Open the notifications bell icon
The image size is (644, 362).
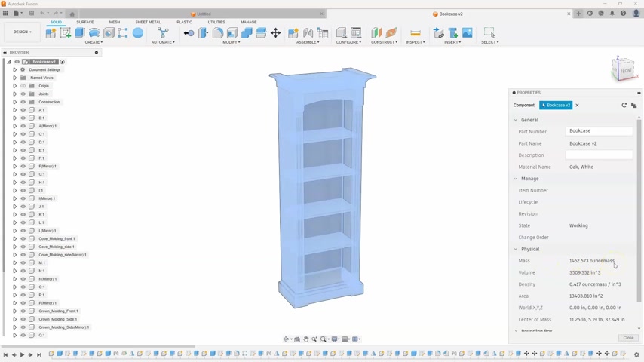click(612, 14)
